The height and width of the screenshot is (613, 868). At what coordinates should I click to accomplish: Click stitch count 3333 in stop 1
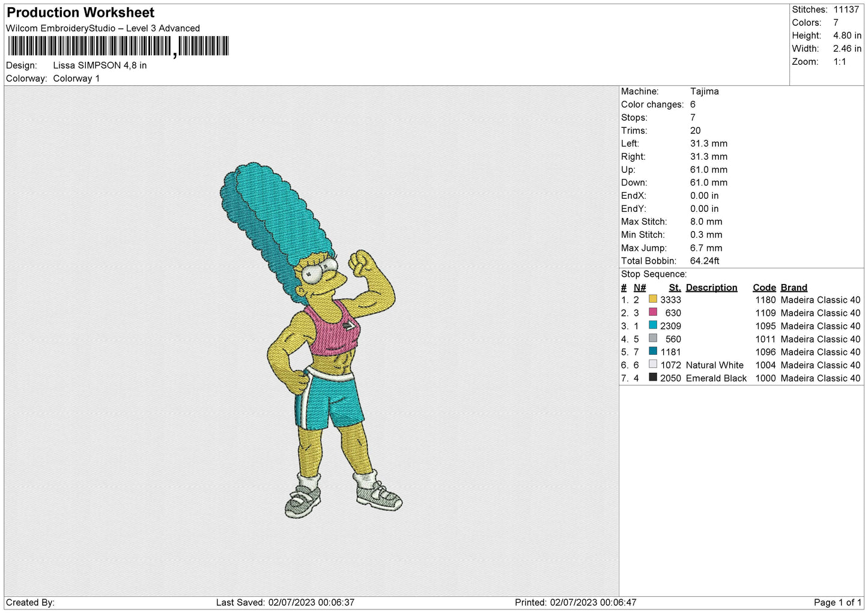tap(670, 300)
